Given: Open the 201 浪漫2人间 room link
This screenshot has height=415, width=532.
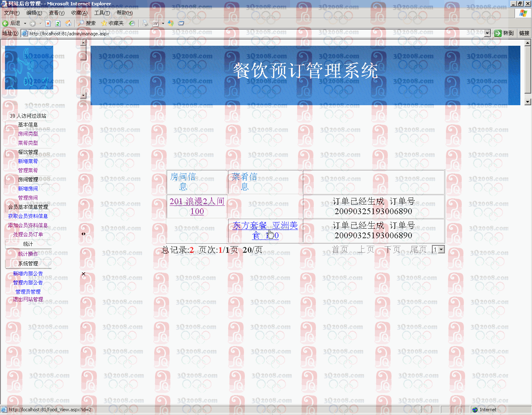Looking at the screenshot, I should [x=197, y=201].
